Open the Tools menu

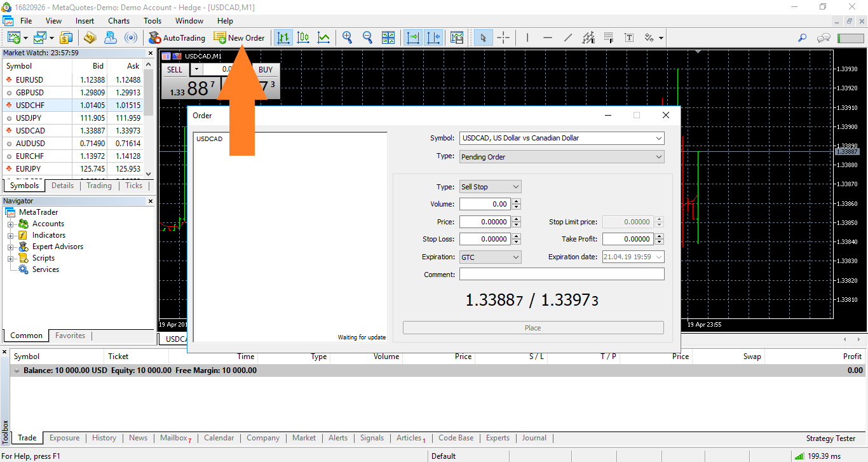(x=153, y=21)
